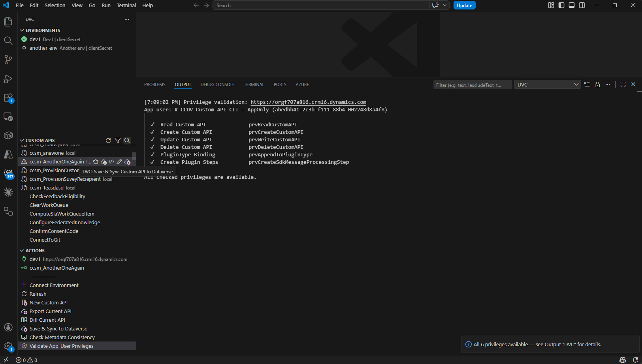642x364 pixels.
Task: Open the Azure view in activity bar
Action: [x=8, y=154]
